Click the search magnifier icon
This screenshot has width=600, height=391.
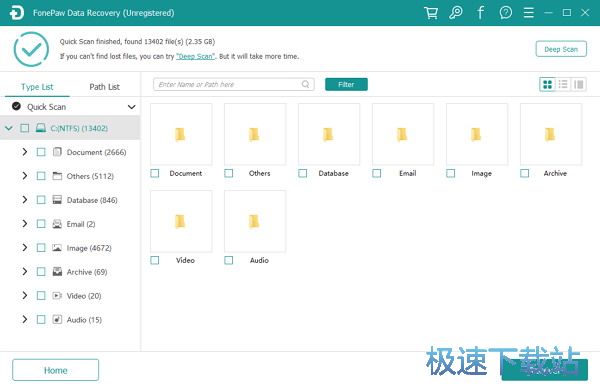click(305, 84)
